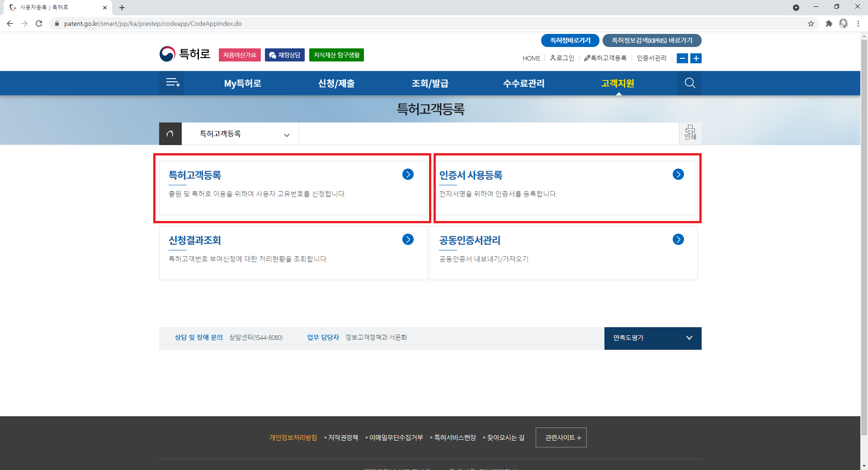Open the 수수료관리 menu

(x=523, y=83)
